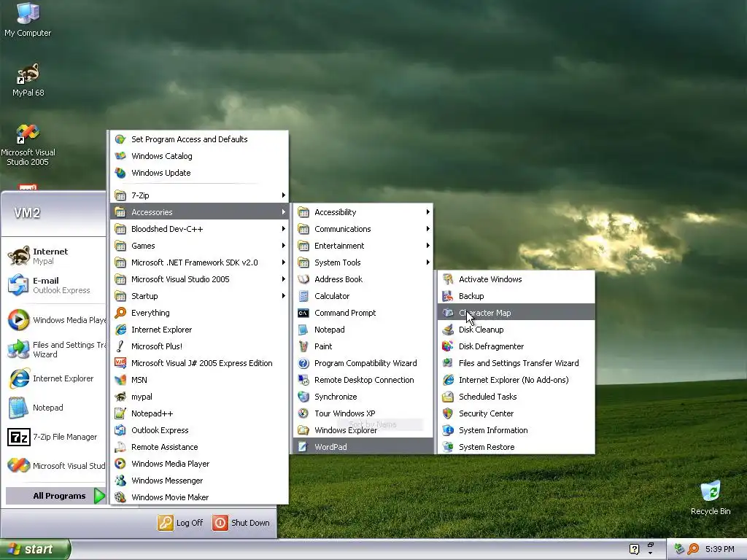The image size is (747, 560).
Task: Open Windows Movie Maker icon
Action: pyautogui.click(x=120, y=497)
